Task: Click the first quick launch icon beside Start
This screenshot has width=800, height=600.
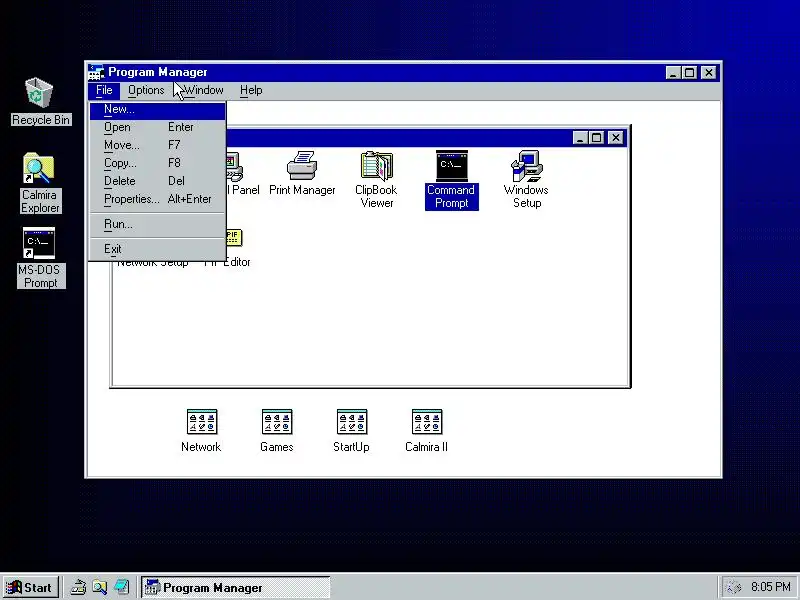Action: (78, 587)
